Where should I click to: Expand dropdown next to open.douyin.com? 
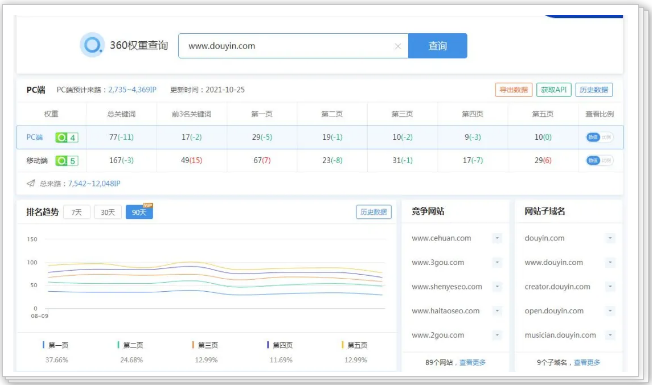[x=610, y=311]
